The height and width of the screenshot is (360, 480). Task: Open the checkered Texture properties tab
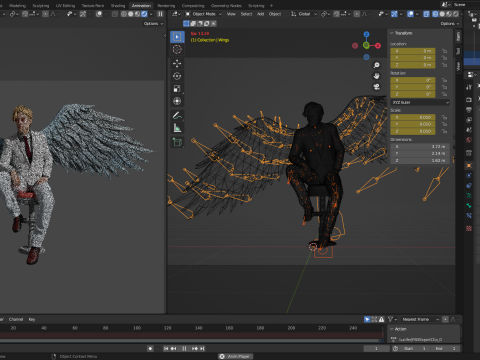click(x=469, y=228)
